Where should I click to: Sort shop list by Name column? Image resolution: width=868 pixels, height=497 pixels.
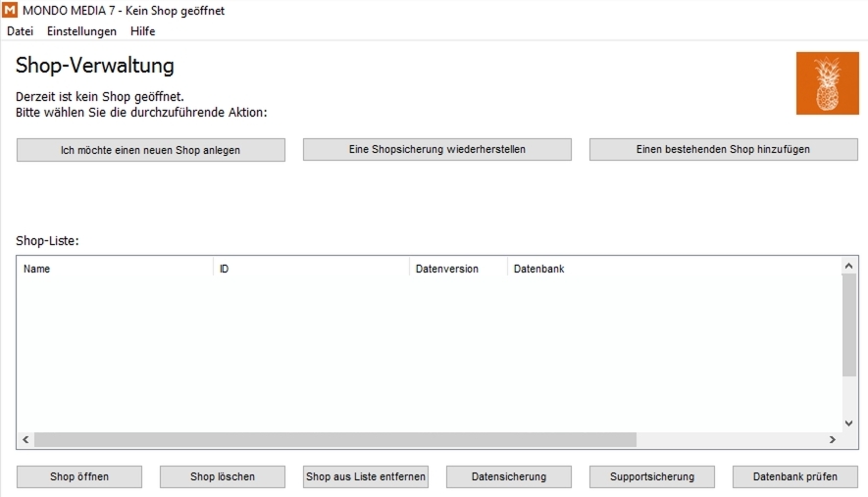point(115,269)
